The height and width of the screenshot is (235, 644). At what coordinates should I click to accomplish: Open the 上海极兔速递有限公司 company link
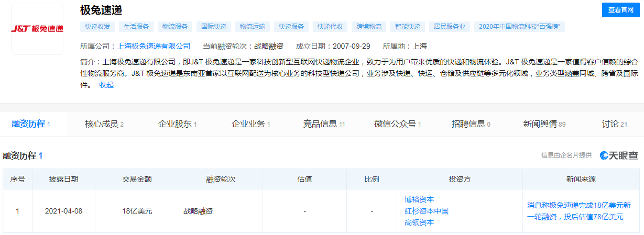(x=154, y=46)
